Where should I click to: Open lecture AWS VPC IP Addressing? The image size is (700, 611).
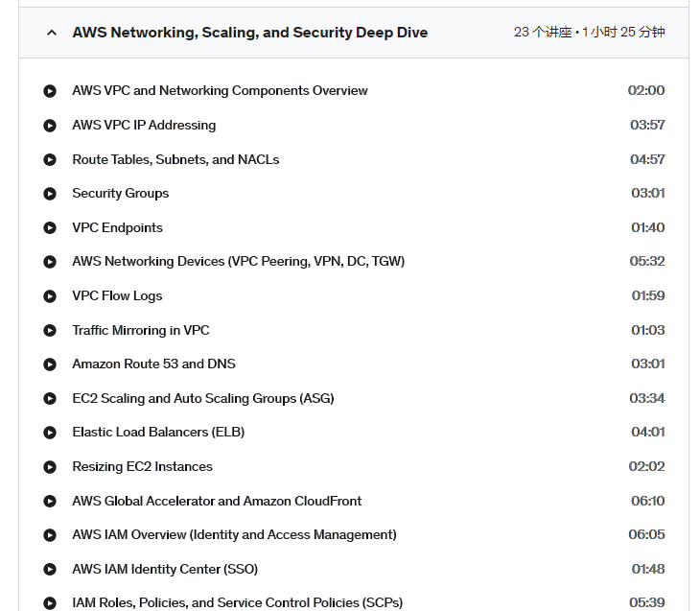[x=144, y=125]
